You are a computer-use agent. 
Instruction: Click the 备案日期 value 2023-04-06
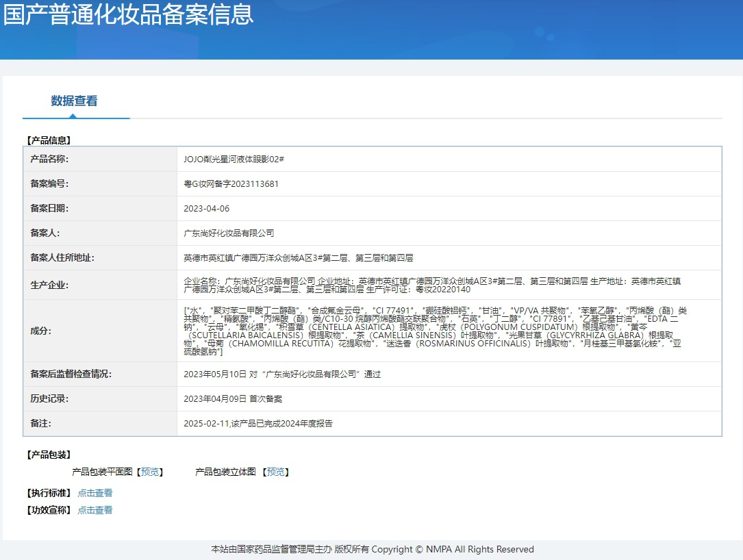tap(206, 209)
